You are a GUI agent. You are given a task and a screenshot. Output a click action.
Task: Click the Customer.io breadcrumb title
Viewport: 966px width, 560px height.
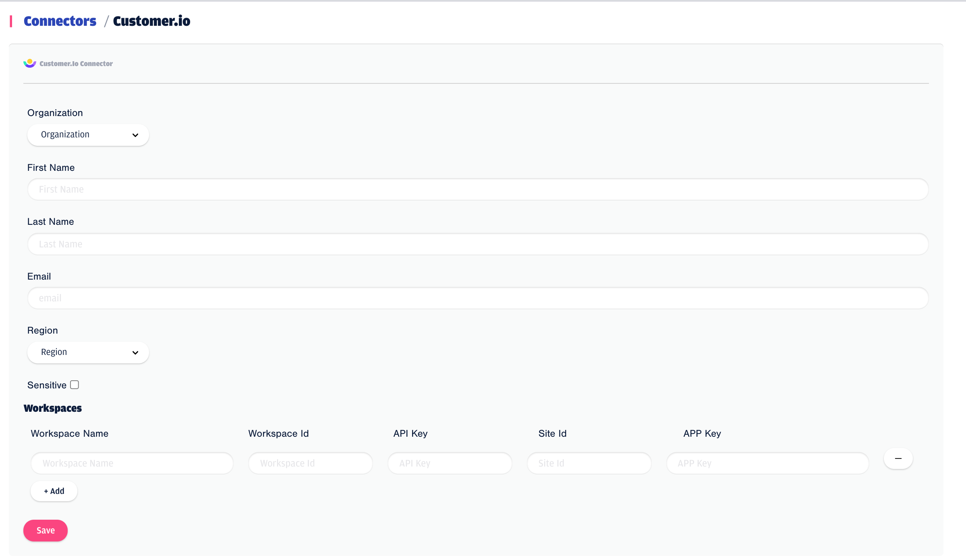click(x=151, y=21)
